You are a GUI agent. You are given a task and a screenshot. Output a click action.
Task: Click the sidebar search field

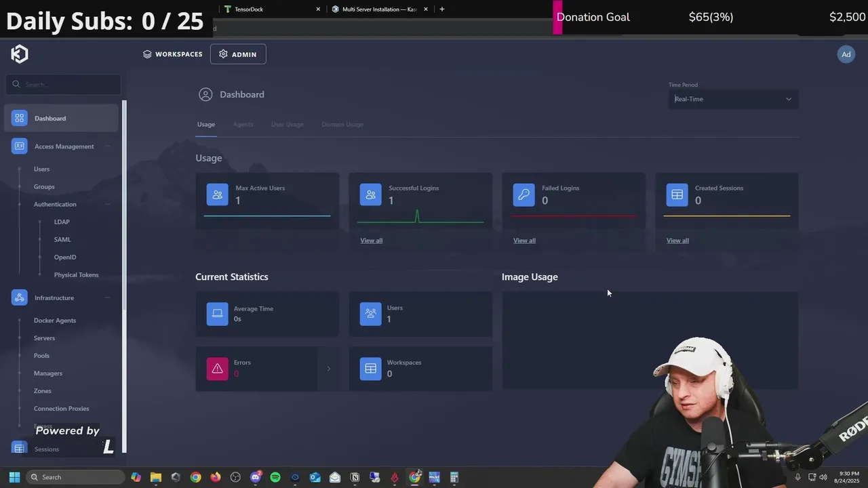click(64, 85)
